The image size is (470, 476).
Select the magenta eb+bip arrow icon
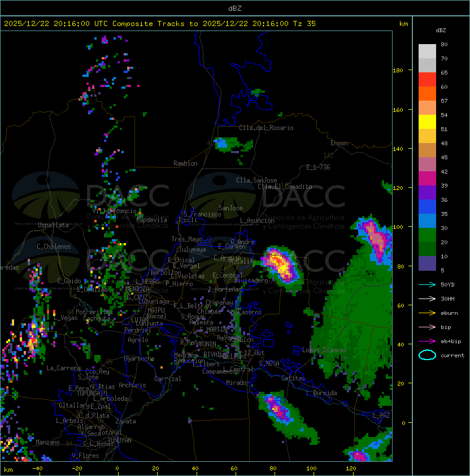pos(427,341)
